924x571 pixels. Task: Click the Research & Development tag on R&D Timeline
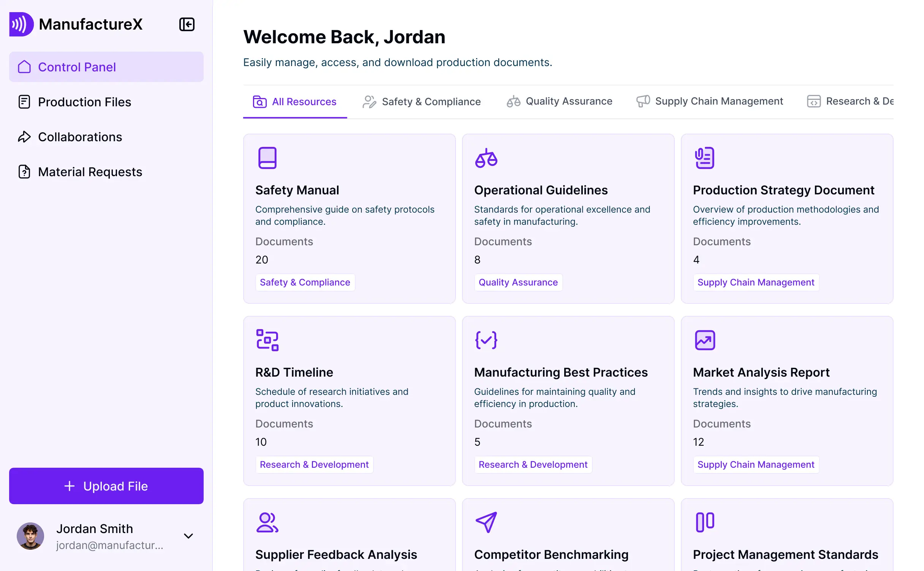point(314,464)
